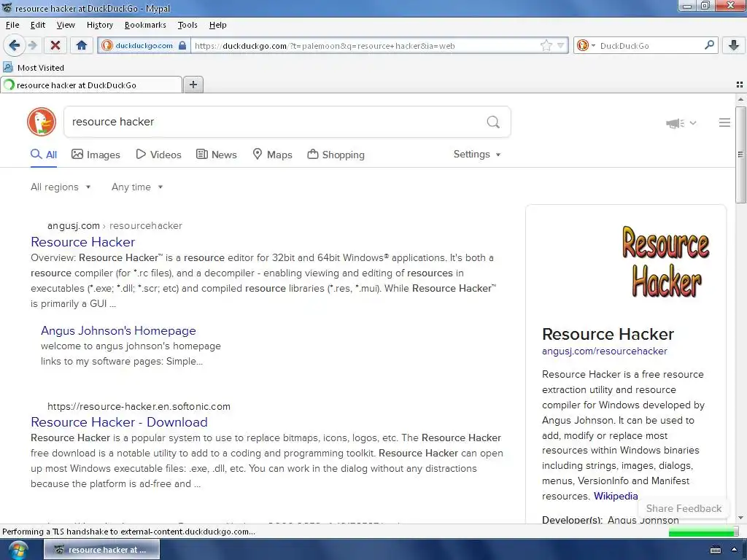Open the View menu

tap(66, 25)
